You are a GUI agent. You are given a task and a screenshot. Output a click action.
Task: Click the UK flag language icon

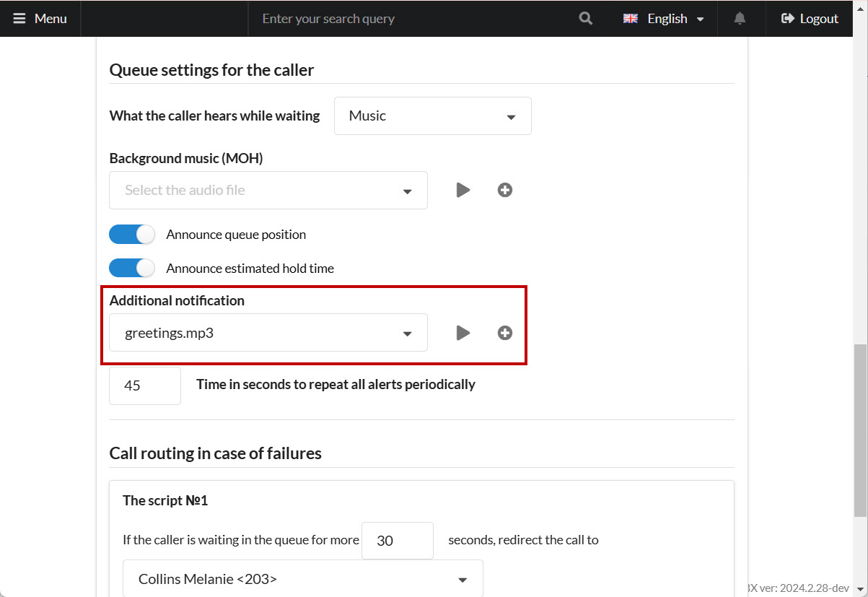[630, 19]
